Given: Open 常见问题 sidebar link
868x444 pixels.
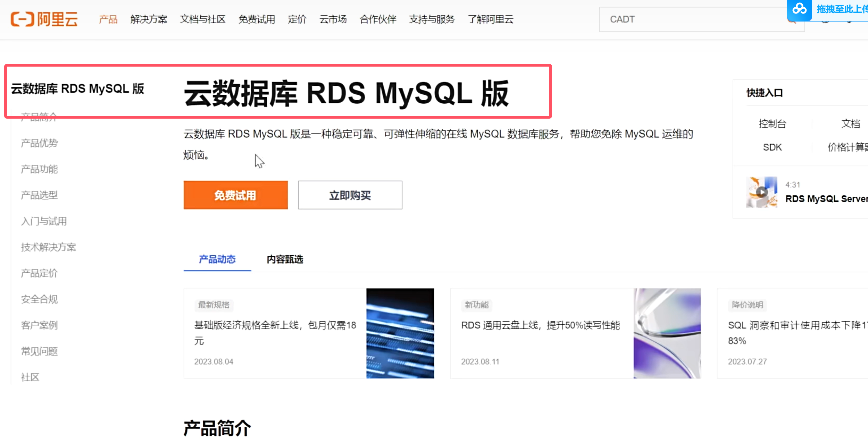Looking at the screenshot, I should (x=39, y=351).
